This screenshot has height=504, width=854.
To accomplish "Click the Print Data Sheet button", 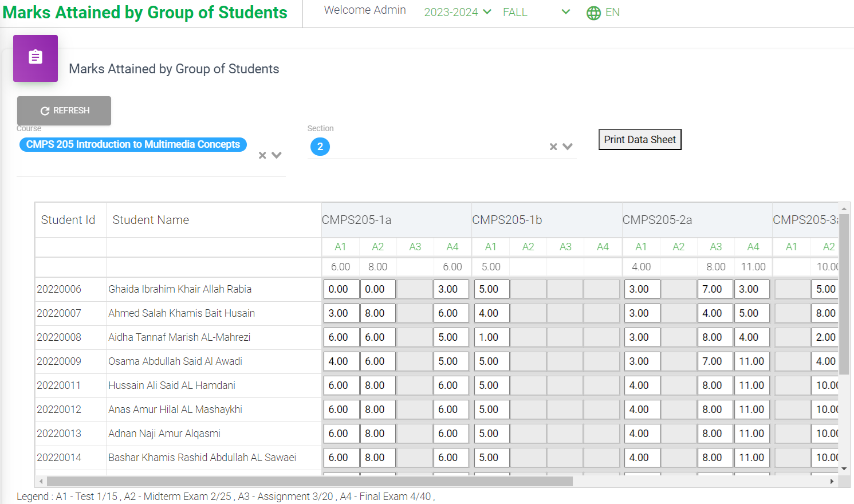I will point(640,140).
